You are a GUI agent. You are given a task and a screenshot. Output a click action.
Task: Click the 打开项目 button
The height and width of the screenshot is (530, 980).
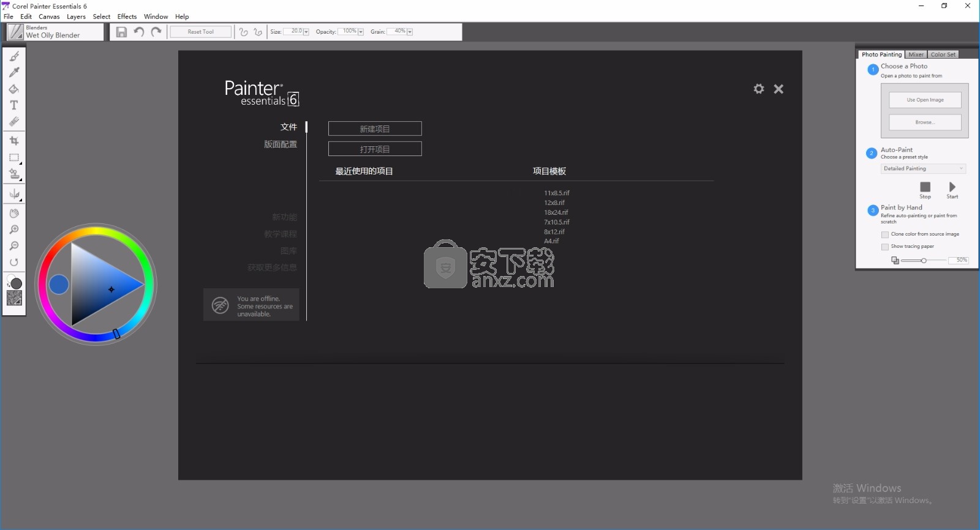click(375, 149)
